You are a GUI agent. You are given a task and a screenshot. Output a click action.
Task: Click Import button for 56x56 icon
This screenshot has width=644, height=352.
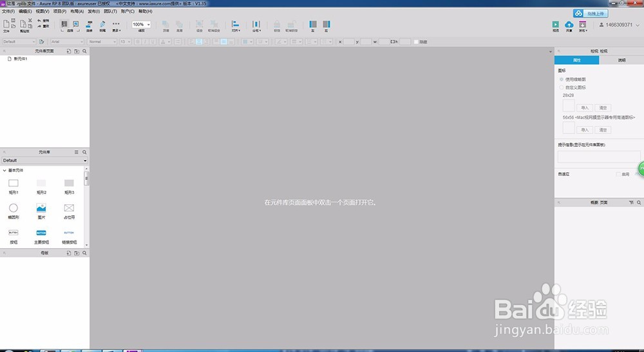tap(585, 130)
